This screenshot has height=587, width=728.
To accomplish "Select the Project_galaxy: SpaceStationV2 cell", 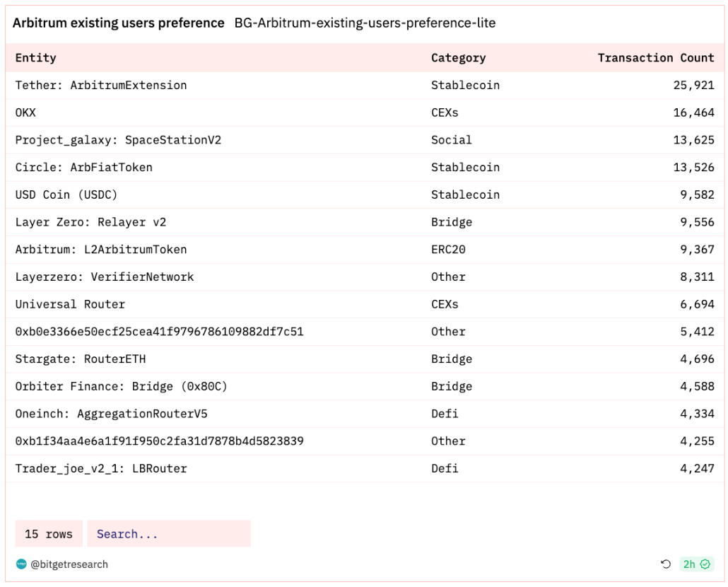I will [118, 140].
